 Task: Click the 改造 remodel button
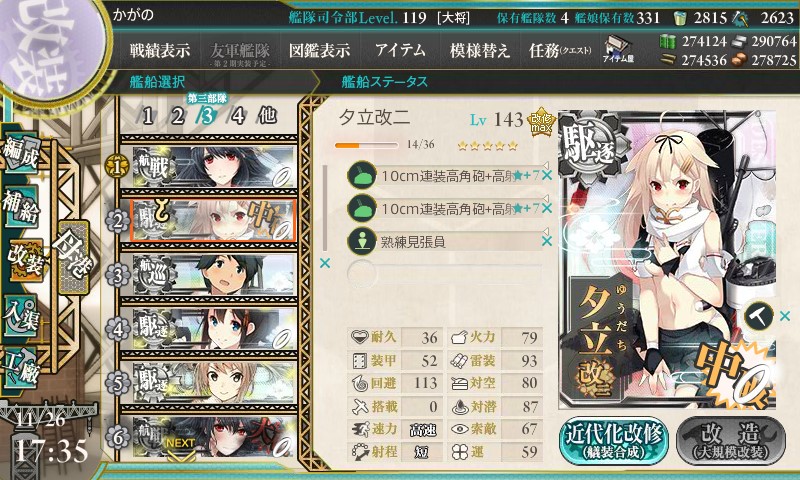731,441
